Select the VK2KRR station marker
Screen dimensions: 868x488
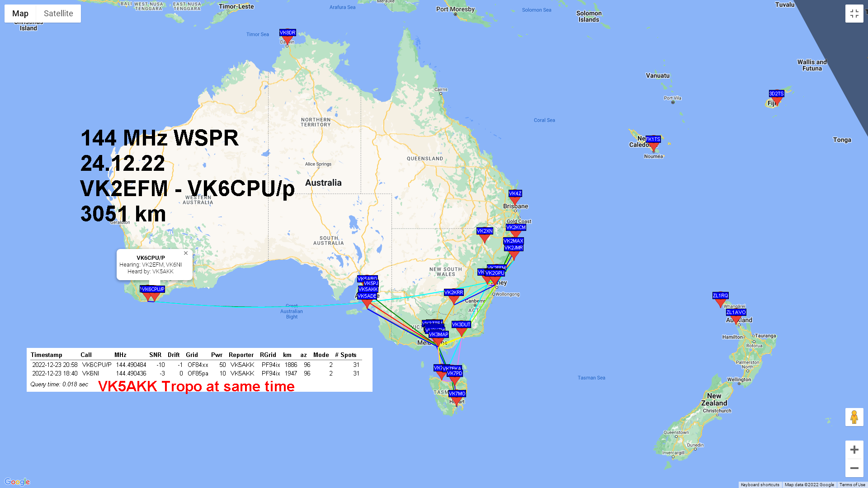[453, 299]
